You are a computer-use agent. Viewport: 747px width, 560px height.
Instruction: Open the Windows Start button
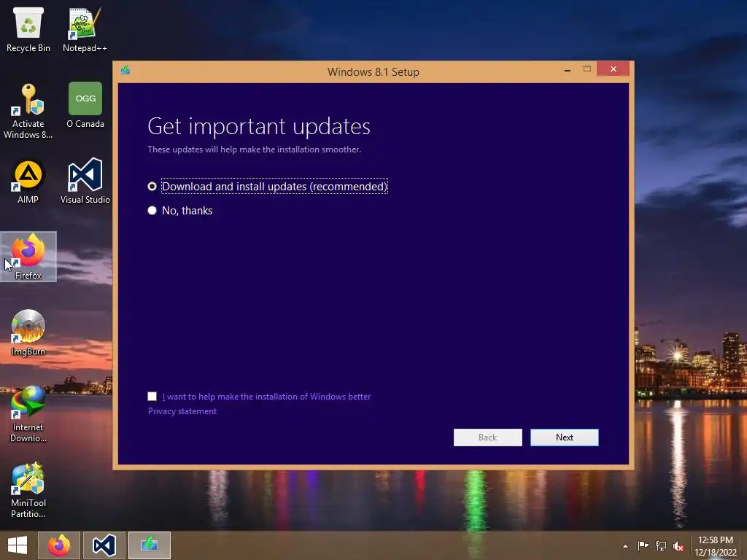(x=18, y=545)
